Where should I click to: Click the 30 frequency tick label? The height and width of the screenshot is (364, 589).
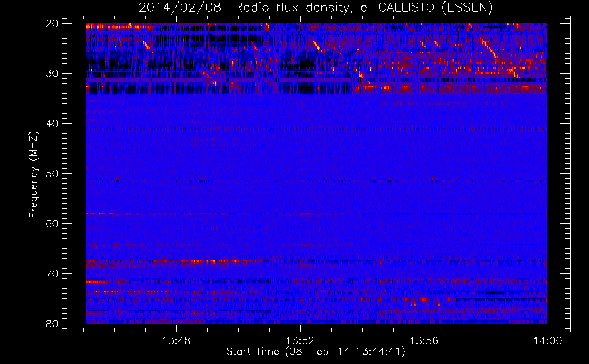(x=52, y=74)
